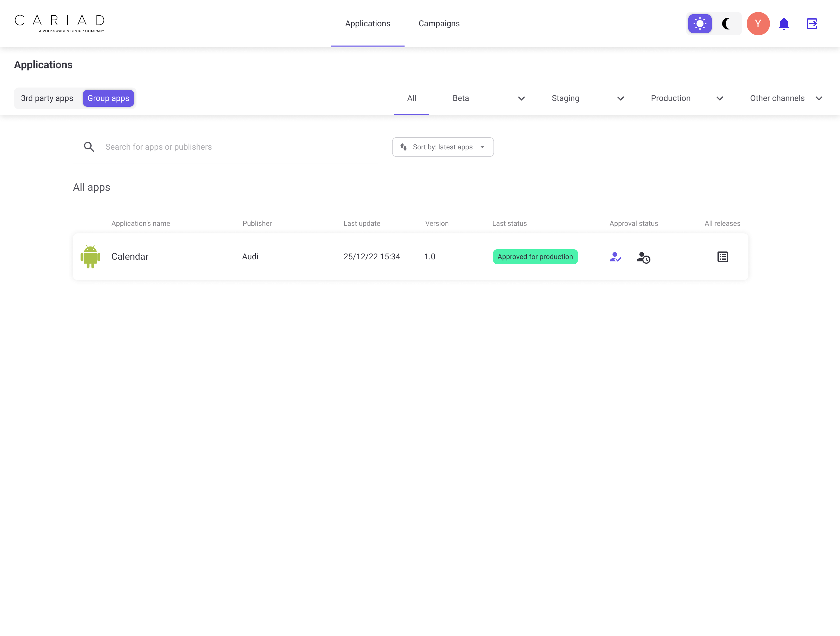Click the Audi publisher cell
This screenshot has width=840, height=636.
[250, 257]
